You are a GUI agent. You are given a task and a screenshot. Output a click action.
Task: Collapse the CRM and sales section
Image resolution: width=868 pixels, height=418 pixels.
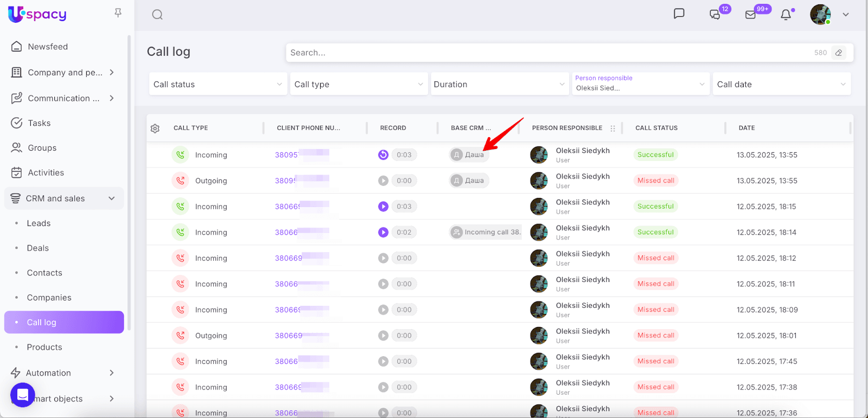tap(112, 198)
